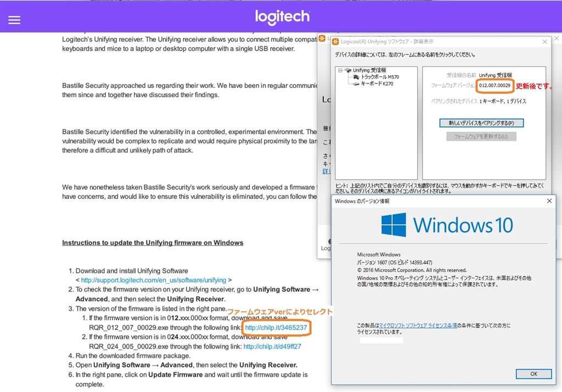Click the バージョン 1607 (OS ビルド 14393.447) text
Image resolution: width=562 pixels, height=392 pixels.
pyautogui.click(x=395, y=262)
